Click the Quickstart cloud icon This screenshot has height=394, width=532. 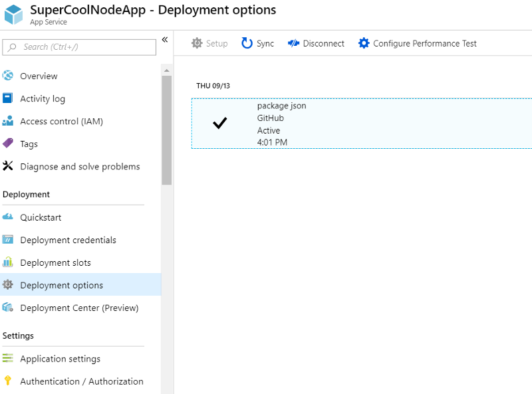(x=7, y=217)
